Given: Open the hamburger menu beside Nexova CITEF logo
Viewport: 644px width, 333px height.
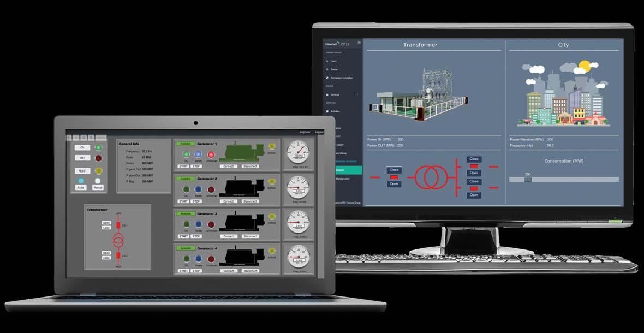Looking at the screenshot, I should [x=359, y=43].
